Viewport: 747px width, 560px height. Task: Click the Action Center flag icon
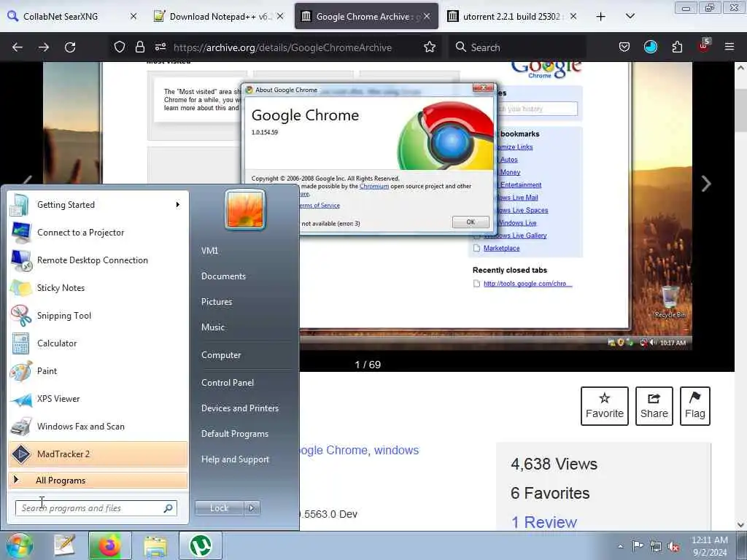[x=638, y=545]
